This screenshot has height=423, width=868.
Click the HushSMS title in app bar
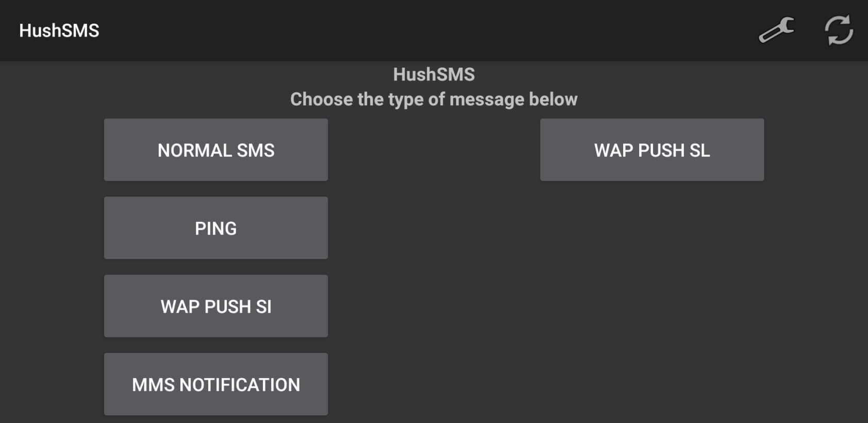click(59, 30)
